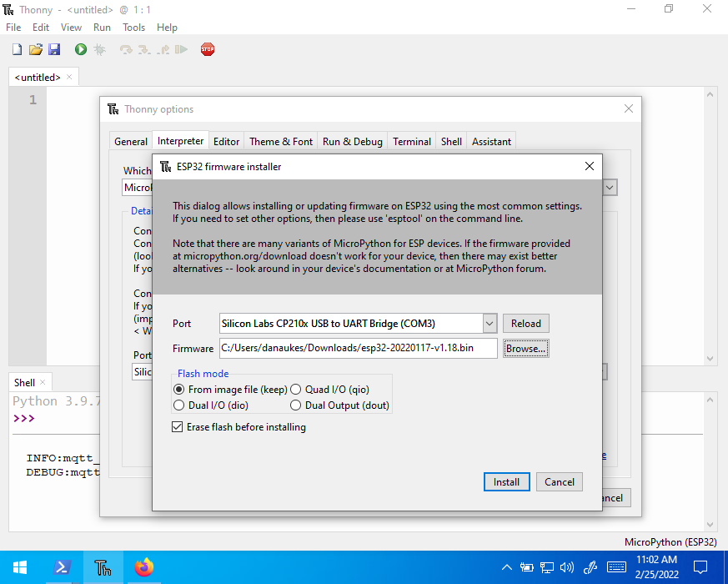Open the notification center icon
The width and height of the screenshot is (728, 584).
click(700, 567)
